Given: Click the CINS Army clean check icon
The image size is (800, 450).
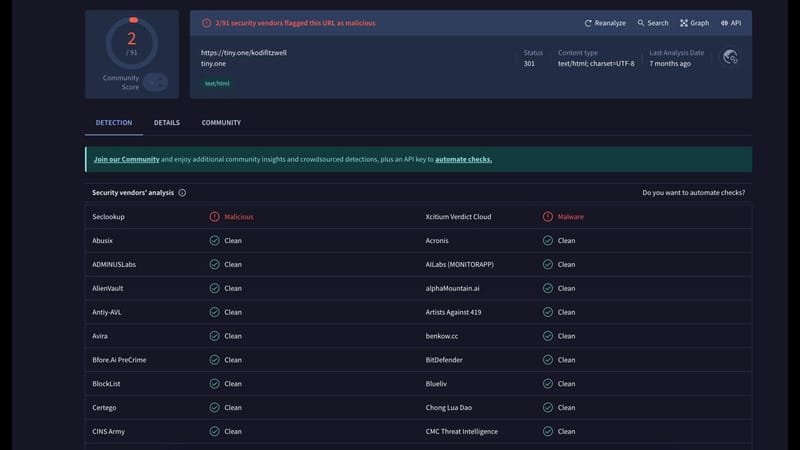Looking at the screenshot, I should click(x=214, y=431).
